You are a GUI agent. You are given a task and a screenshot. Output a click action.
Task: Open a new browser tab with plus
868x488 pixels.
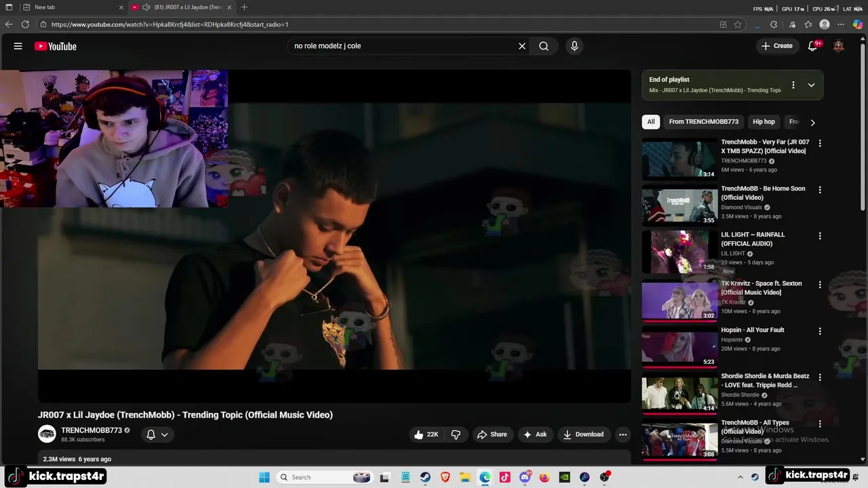pos(244,7)
